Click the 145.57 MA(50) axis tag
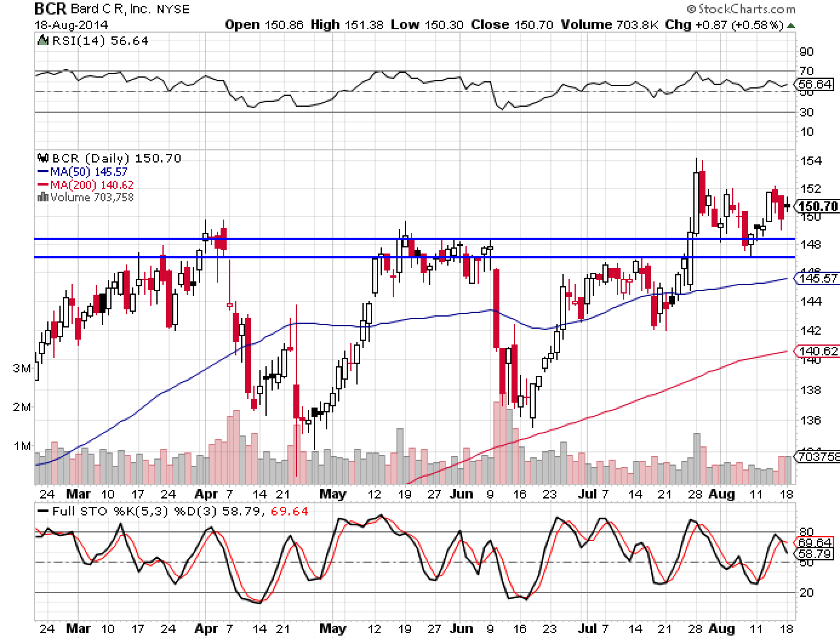This screenshot has width=840, height=638. tap(818, 278)
